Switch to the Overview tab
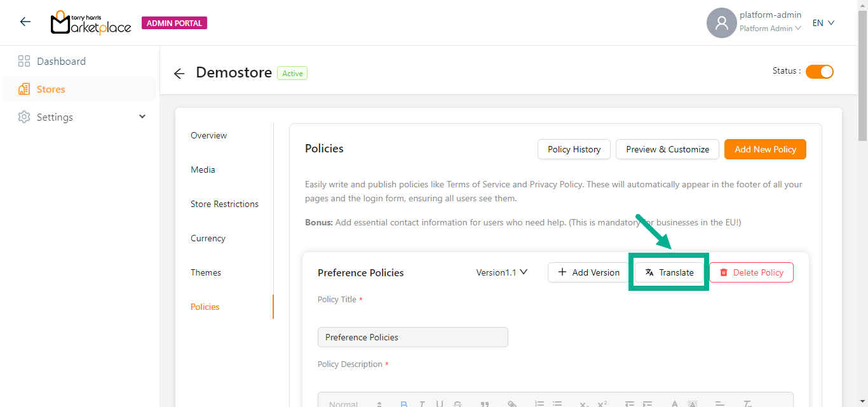Viewport: 868px width, 407px height. click(208, 135)
